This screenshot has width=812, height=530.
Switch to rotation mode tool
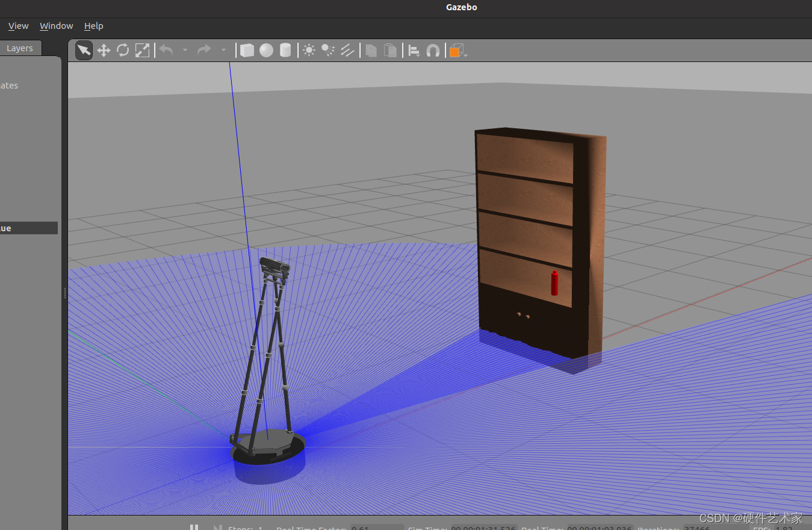pyautogui.click(x=123, y=50)
